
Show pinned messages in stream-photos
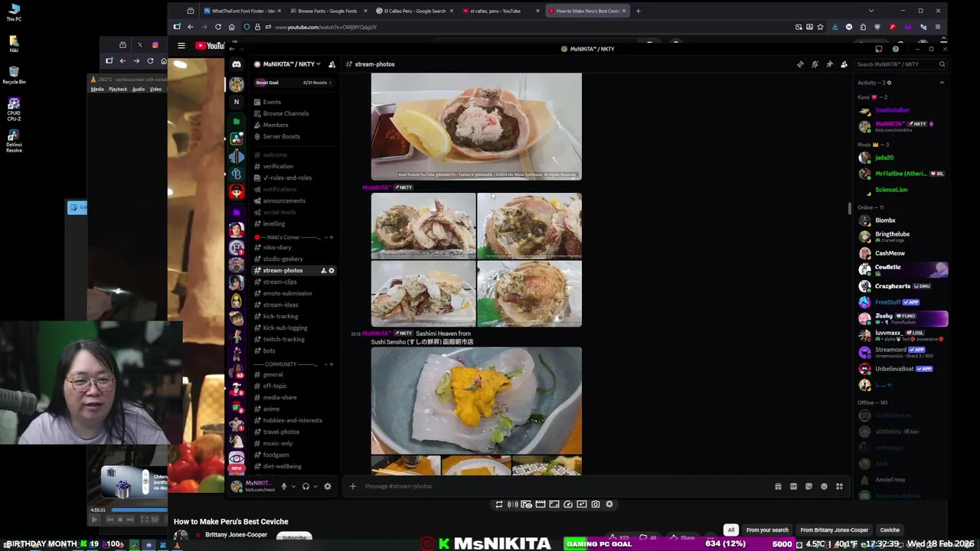[829, 64]
